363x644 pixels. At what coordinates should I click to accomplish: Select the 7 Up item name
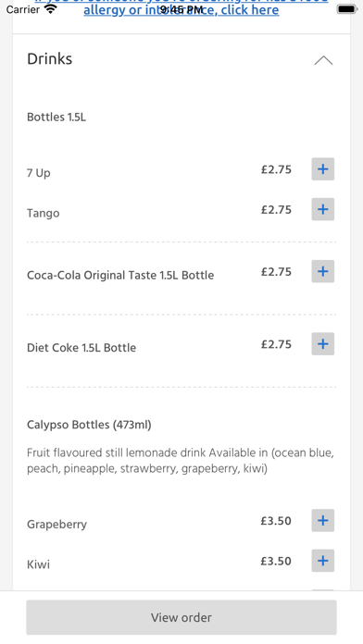coord(39,172)
